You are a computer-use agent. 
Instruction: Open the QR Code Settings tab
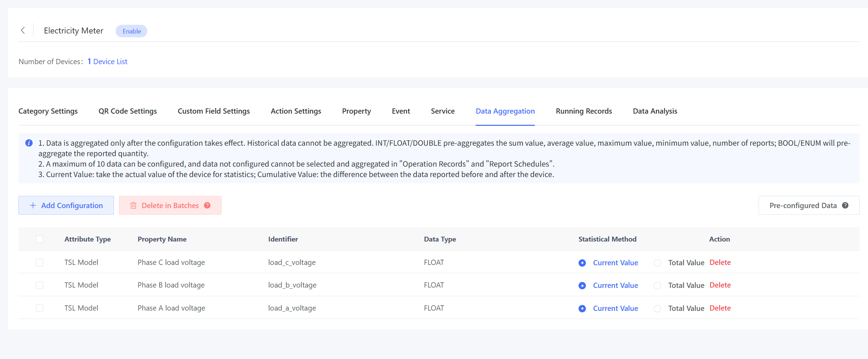[x=127, y=111]
